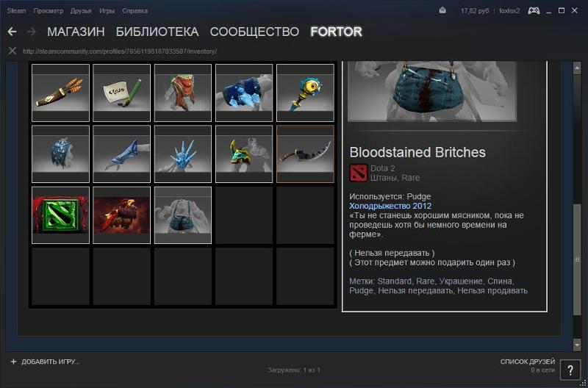Select the paper and green pencil item
This screenshot has width=588, height=388.
[121, 93]
